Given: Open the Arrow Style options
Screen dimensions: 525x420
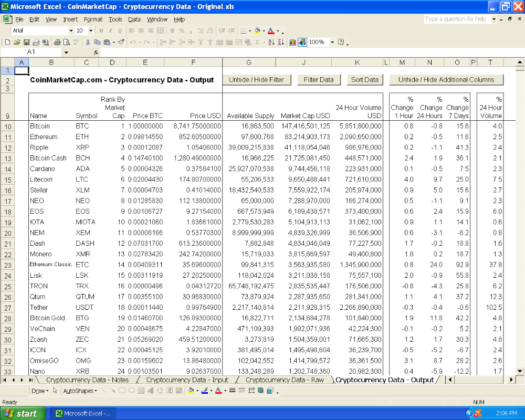Looking at the screenshot, I should coord(251,391).
